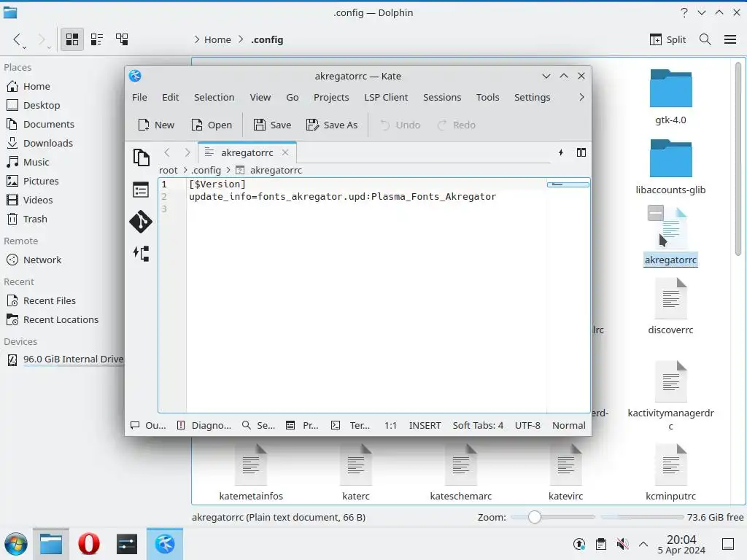
Task: Launch Opera from the taskbar
Action: click(88, 544)
